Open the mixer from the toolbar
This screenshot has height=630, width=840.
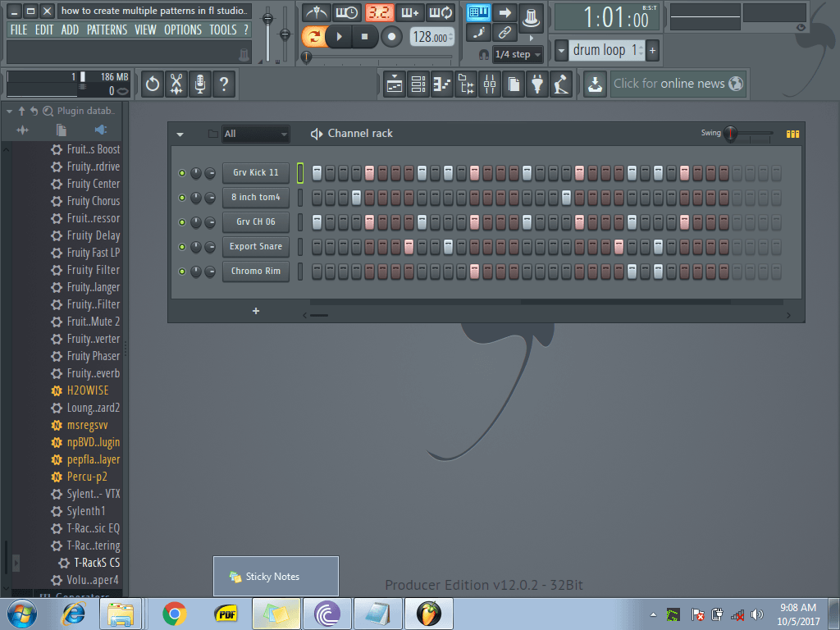click(x=490, y=84)
